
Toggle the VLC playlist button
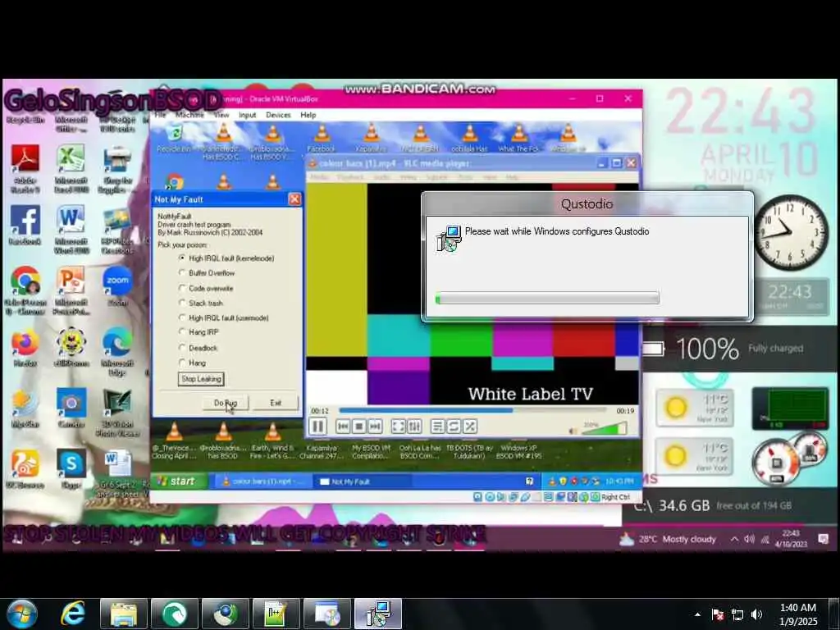click(x=438, y=427)
